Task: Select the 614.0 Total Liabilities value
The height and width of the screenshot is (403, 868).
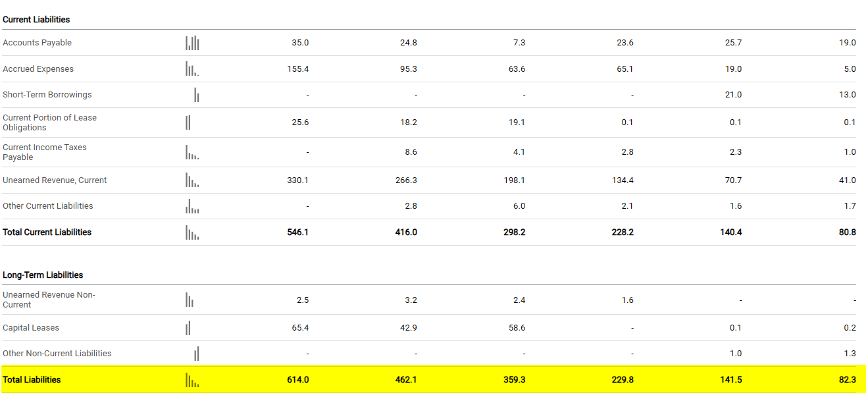Action: (298, 380)
